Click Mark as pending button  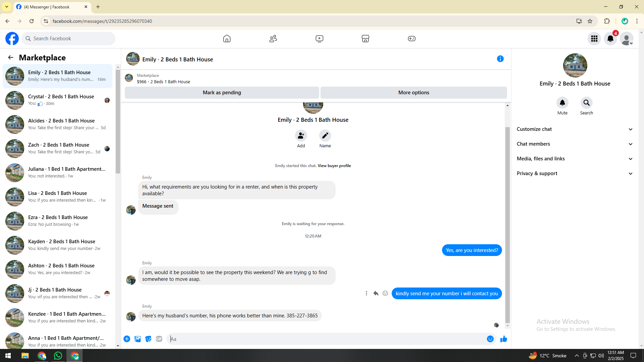tap(222, 93)
